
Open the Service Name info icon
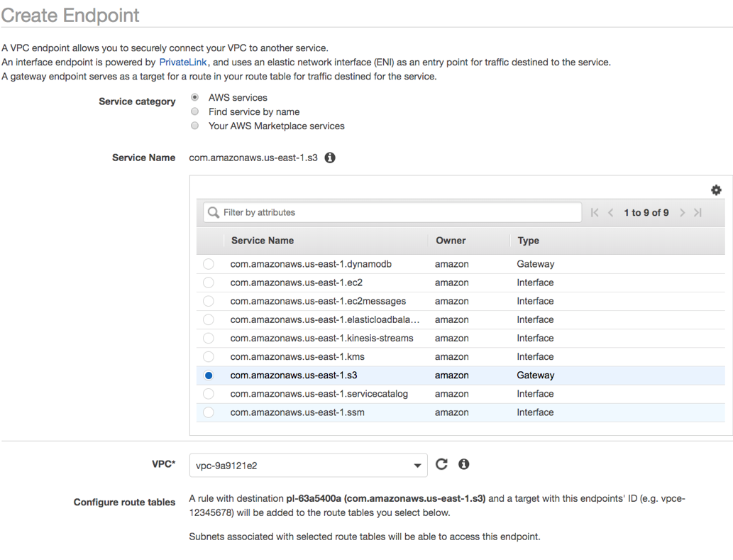coord(330,158)
